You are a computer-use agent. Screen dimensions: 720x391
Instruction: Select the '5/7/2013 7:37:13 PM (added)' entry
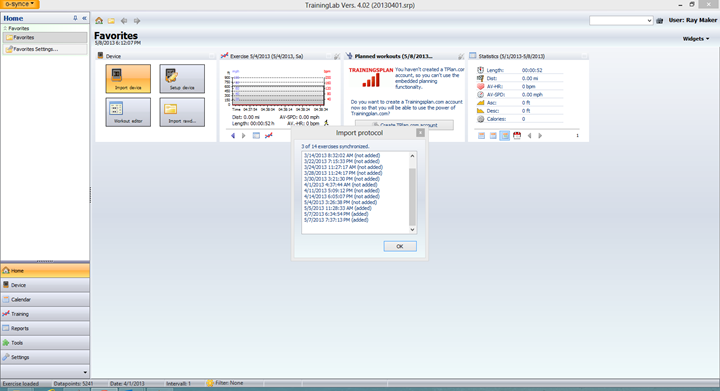[336, 220]
